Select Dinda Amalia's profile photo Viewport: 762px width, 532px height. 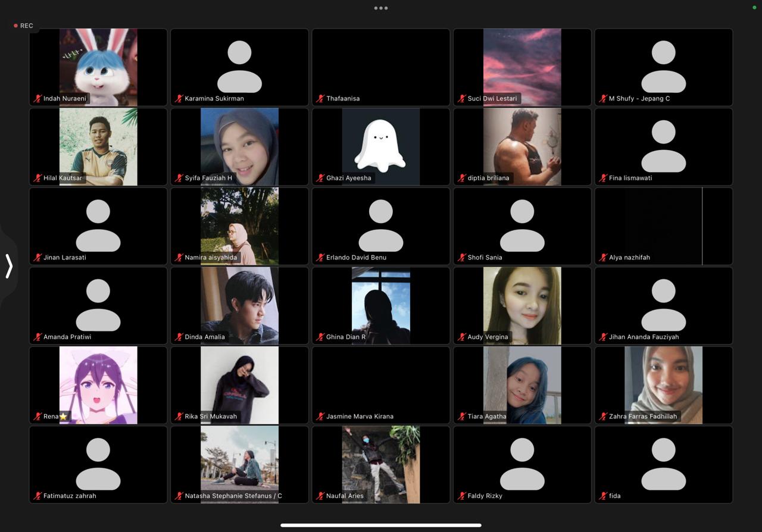pos(239,305)
